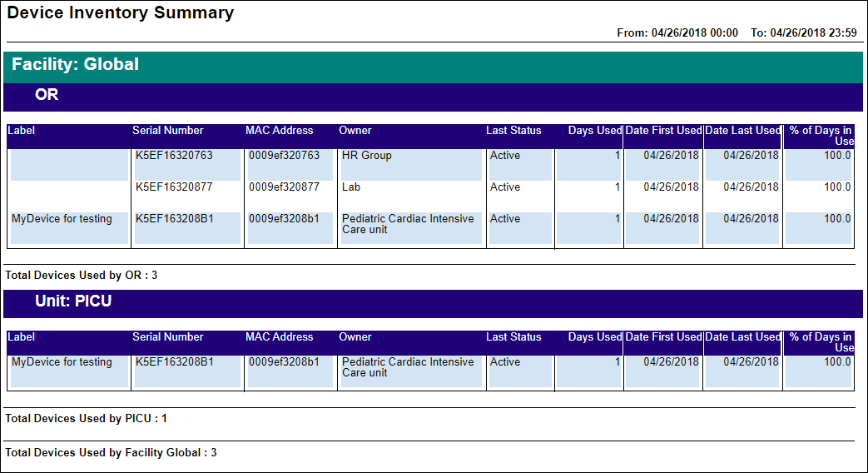
Task: Click 100.0 percentage in PICU table
Action: click(837, 362)
